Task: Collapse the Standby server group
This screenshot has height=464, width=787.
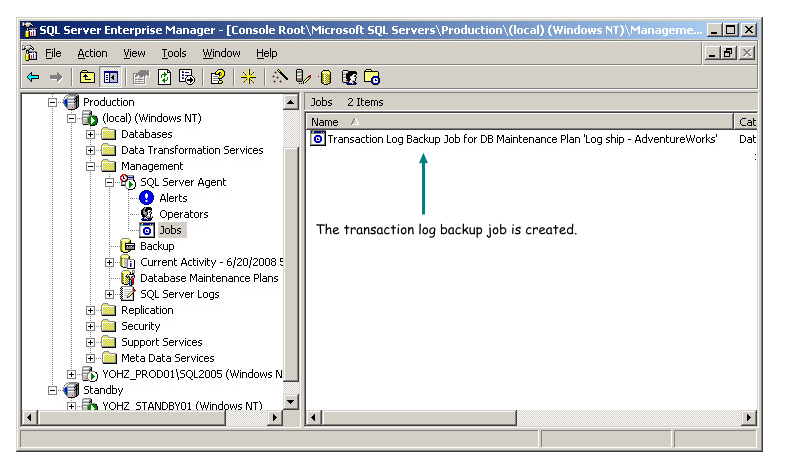Action: (52, 391)
